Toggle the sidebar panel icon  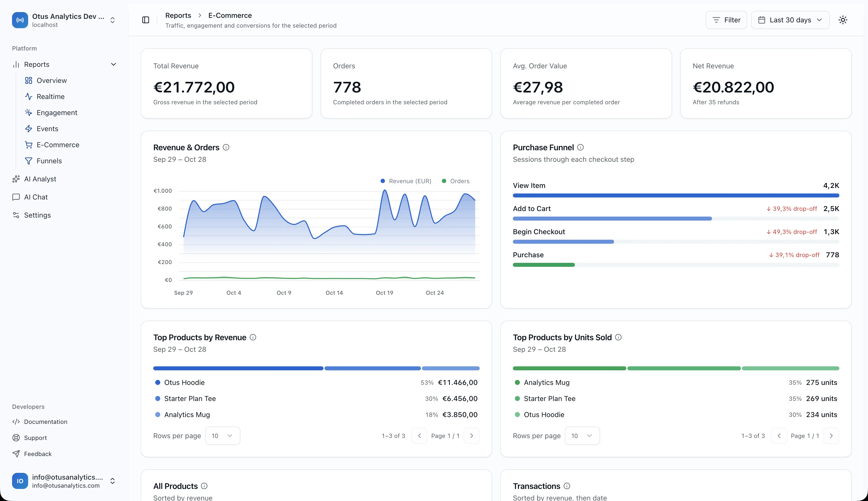click(x=145, y=20)
